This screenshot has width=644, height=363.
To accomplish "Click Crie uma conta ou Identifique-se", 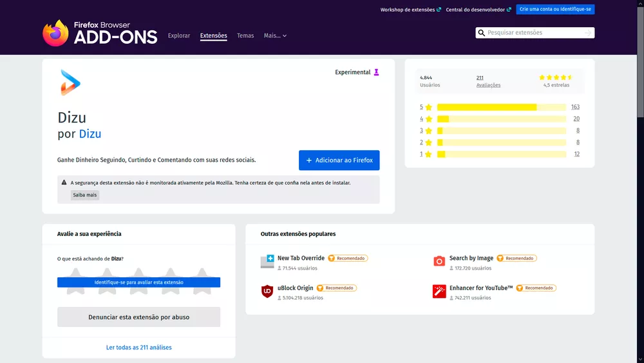I will click(555, 10).
